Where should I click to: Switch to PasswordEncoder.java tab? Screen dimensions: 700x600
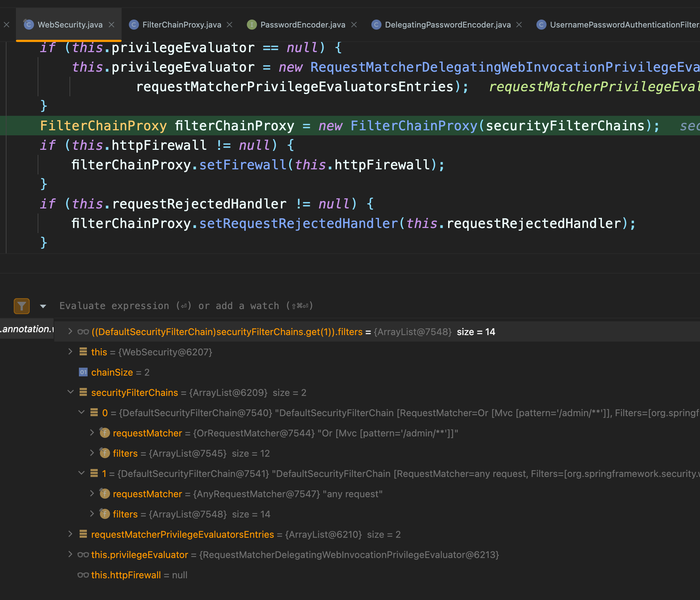pos(303,25)
